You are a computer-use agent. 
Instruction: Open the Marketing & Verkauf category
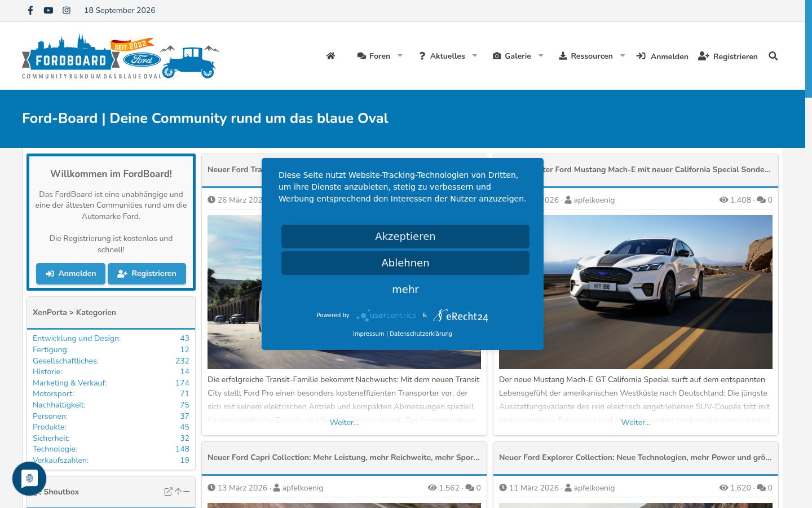point(69,383)
